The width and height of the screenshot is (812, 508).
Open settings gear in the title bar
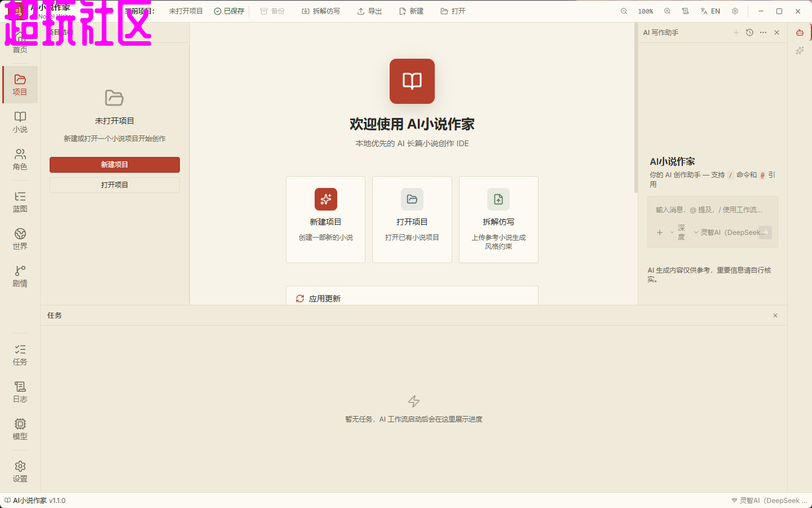tap(735, 11)
